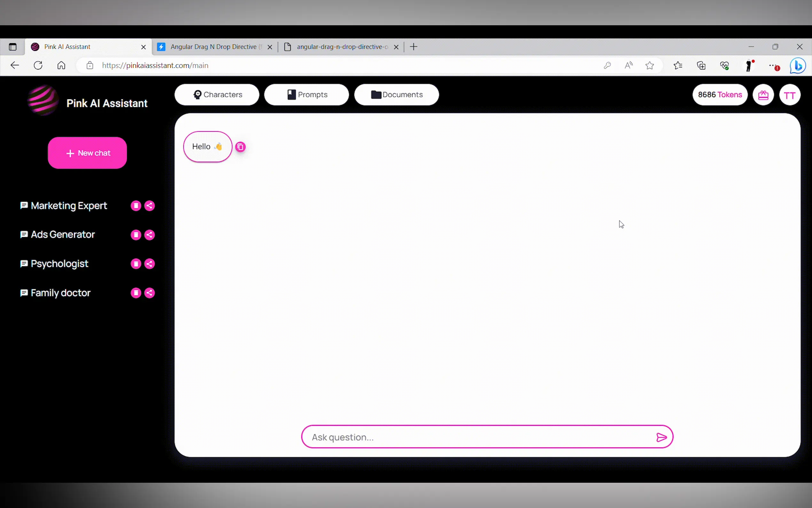Screen dimensions: 812x508
Task: Add page to browser favorites star
Action: pos(650,66)
